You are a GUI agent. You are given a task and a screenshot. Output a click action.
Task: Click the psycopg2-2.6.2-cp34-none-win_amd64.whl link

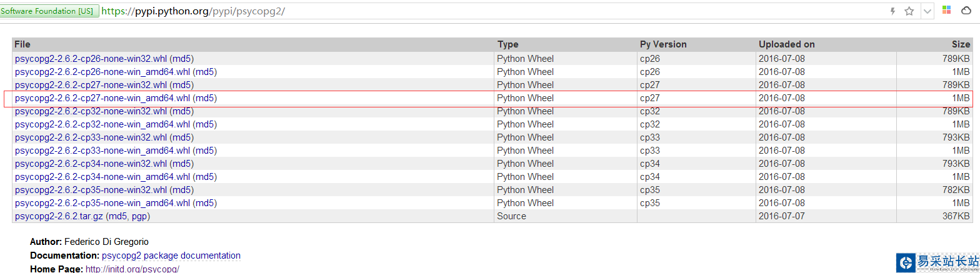102,177
